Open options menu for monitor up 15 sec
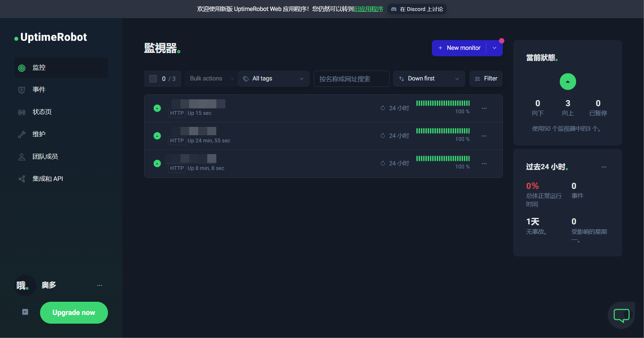 pyautogui.click(x=484, y=108)
